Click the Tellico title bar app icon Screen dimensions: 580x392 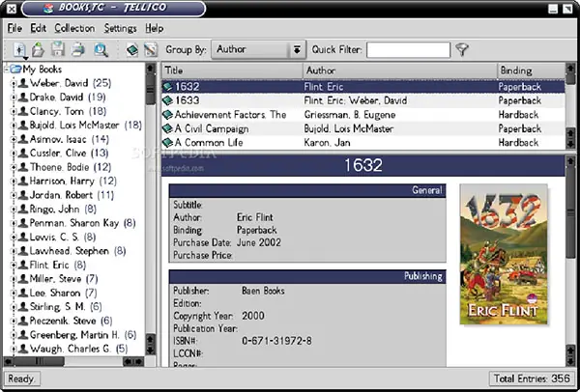pos(48,8)
